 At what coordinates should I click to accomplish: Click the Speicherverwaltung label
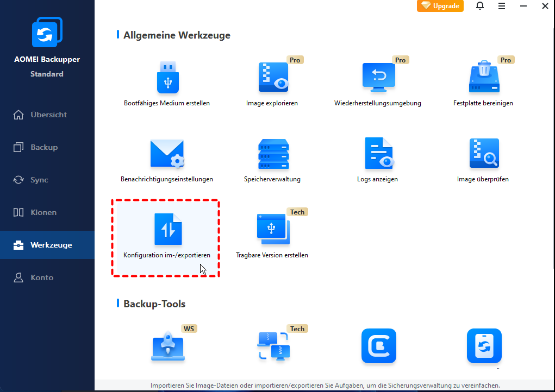coord(272,179)
